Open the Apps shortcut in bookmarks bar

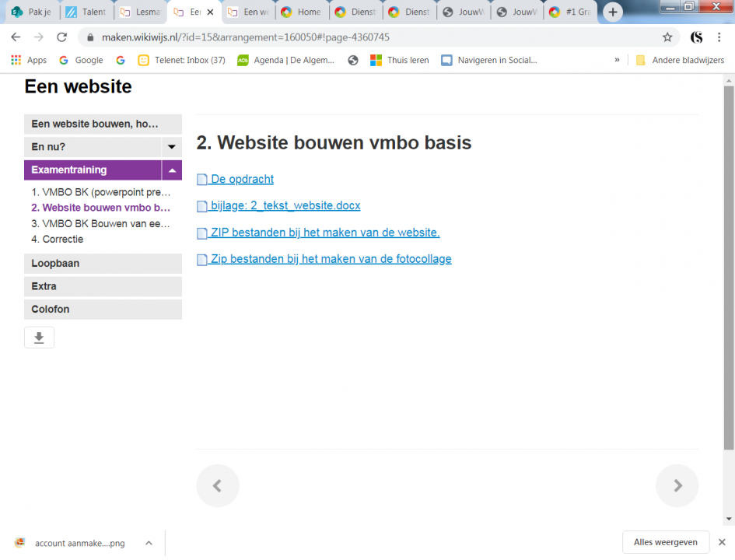pyautogui.click(x=29, y=60)
